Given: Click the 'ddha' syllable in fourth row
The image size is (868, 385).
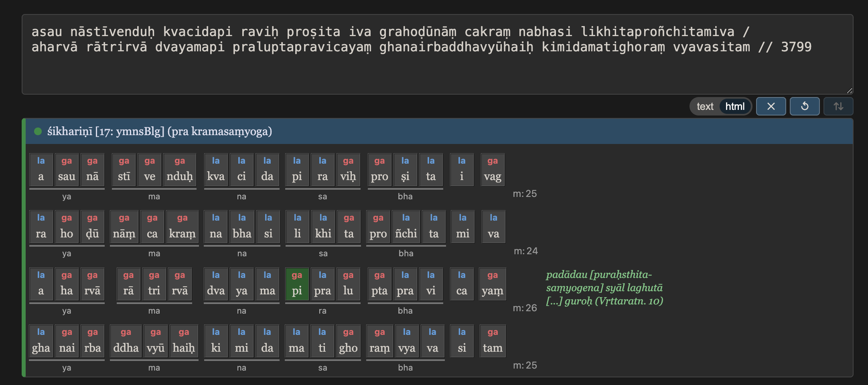Looking at the screenshot, I should click(x=126, y=341).
